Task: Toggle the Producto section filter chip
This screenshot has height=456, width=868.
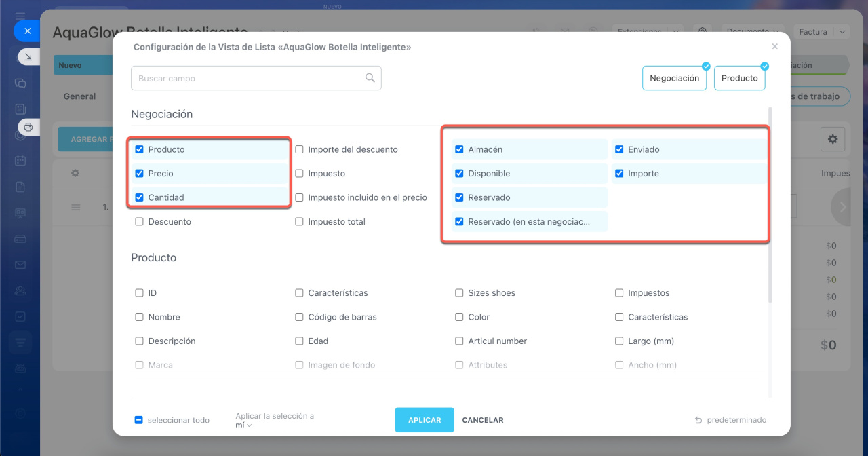Action: 739,78
